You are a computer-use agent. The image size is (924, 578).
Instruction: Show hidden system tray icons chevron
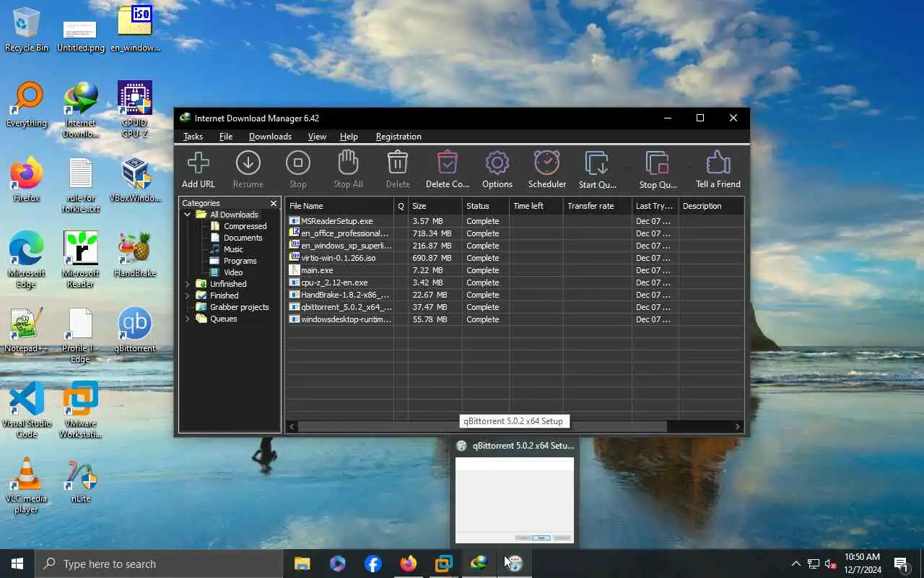[x=796, y=564]
